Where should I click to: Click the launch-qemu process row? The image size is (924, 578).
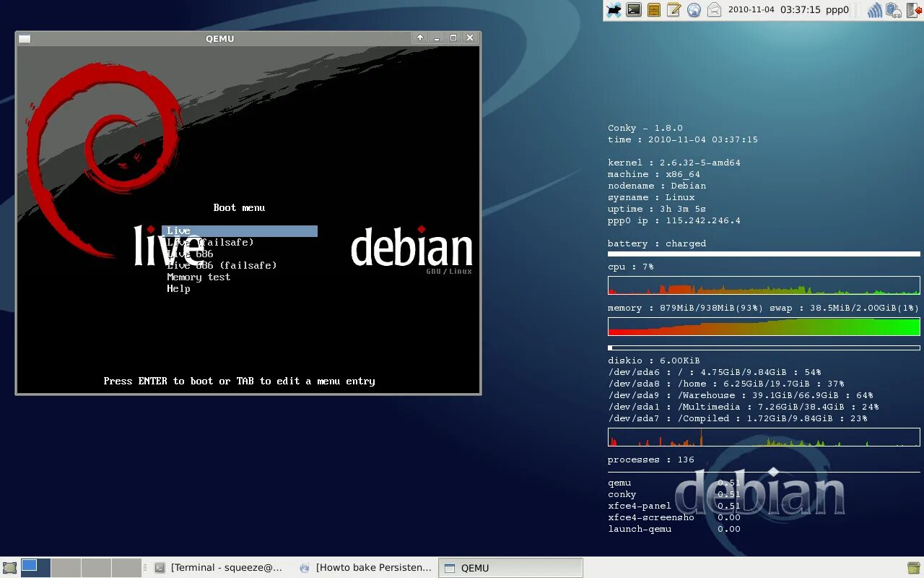[x=674, y=529]
